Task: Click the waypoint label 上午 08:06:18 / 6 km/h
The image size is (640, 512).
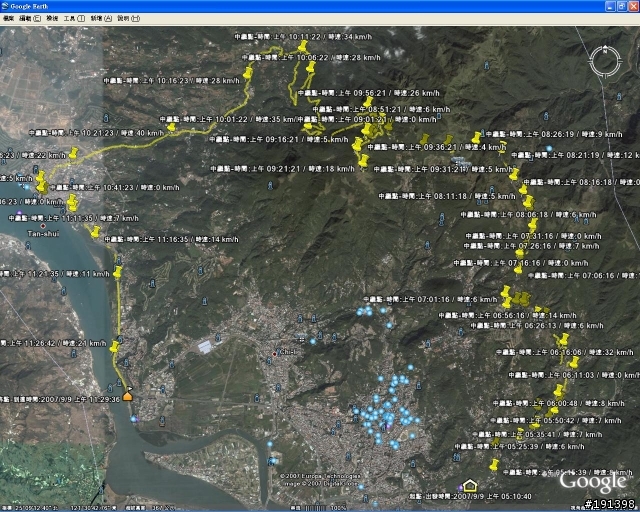Action: (529, 214)
